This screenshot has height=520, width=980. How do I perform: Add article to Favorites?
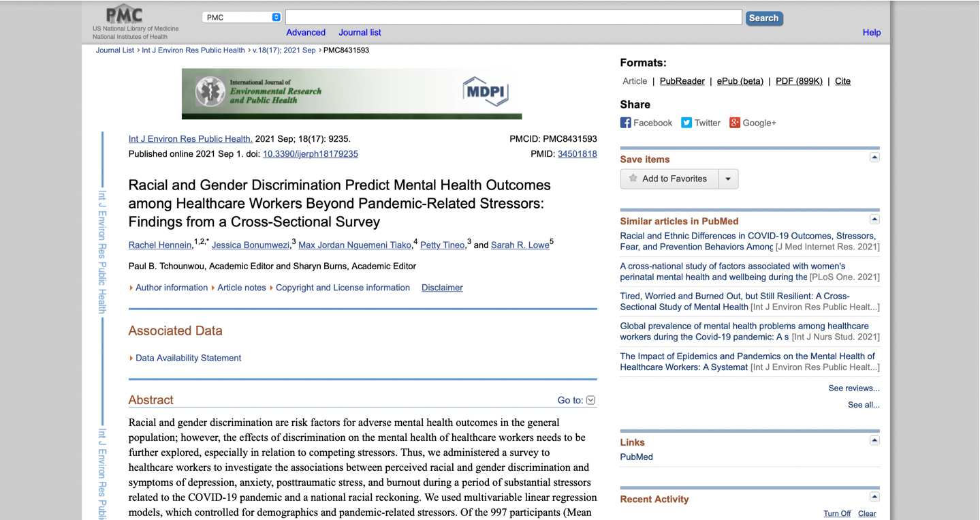669,179
